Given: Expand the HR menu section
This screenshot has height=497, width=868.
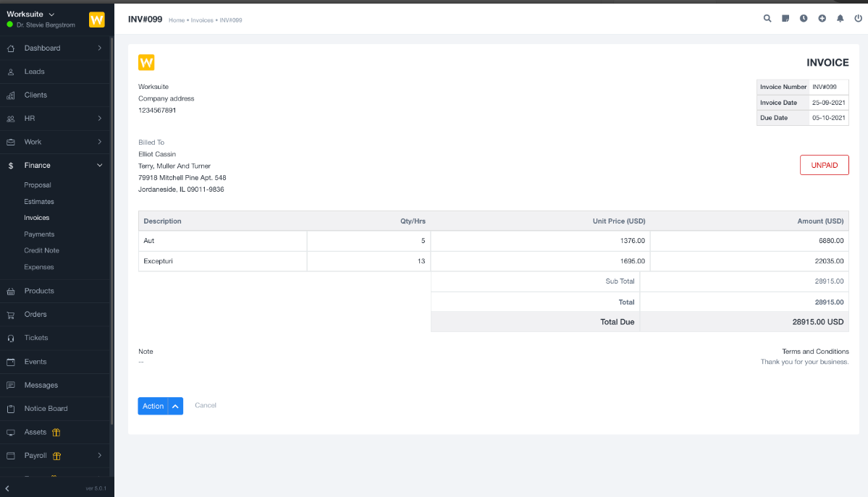Looking at the screenshot, I should click(x=99, y=119).
